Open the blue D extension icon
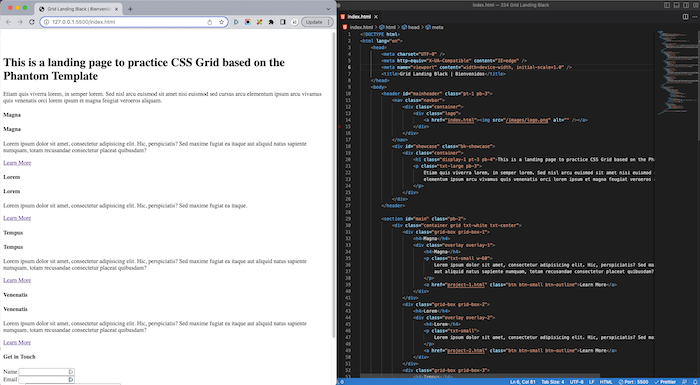700x385 pixels. [236, 22]
